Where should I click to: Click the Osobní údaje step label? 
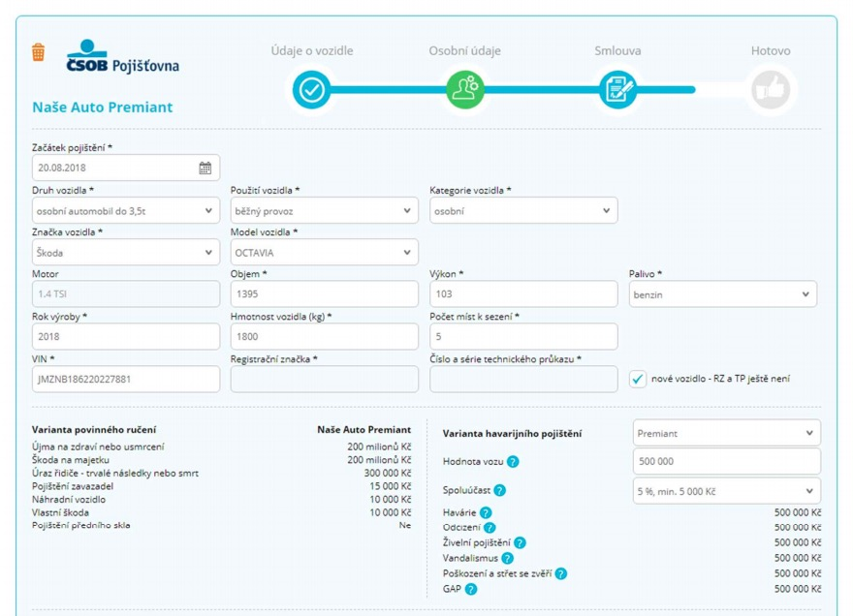tap(464, 50)
